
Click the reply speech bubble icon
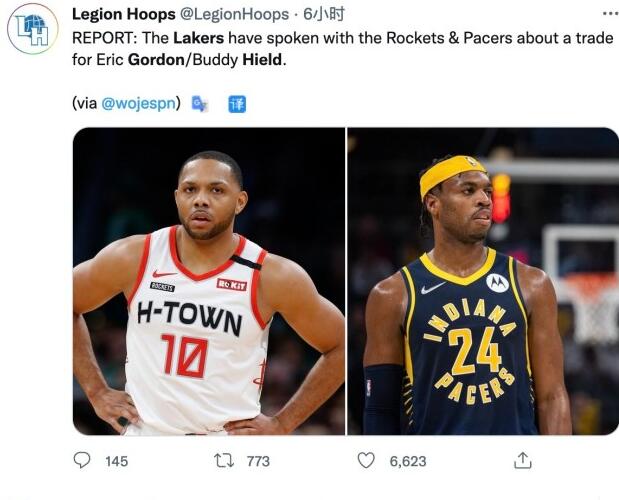82,461
